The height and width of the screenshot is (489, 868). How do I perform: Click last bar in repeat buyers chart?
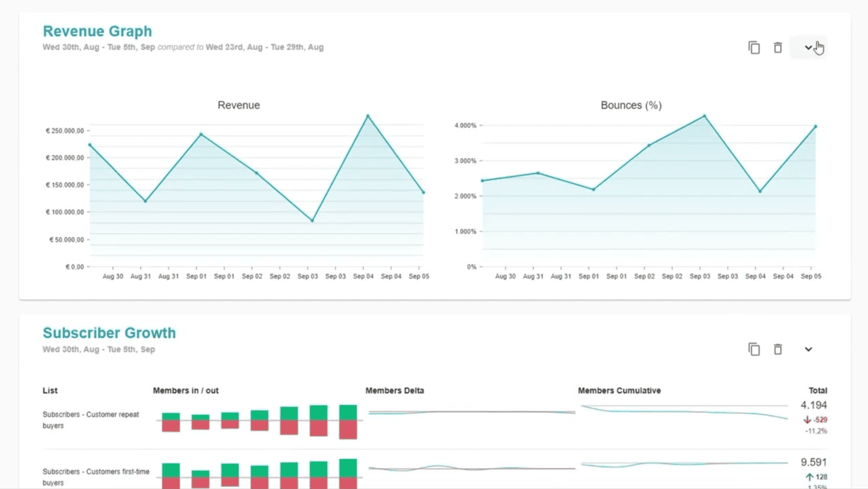point(348,422)
